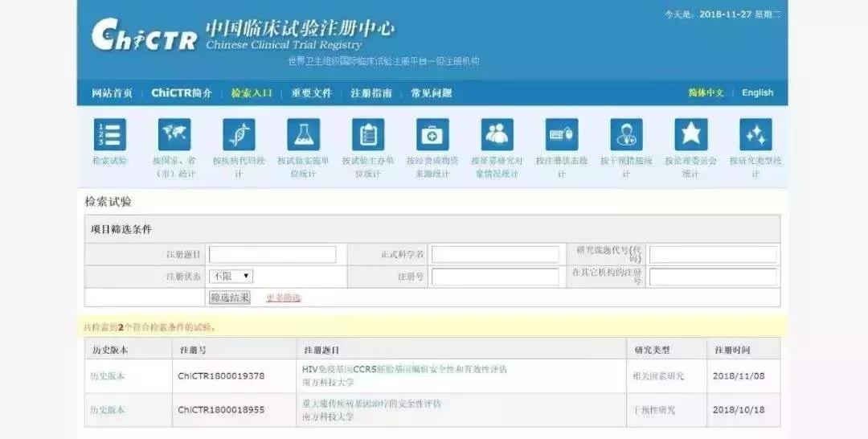Image resolution: width=868 pixels, height=439 pixels.
Task: Open the 检索试验 numbered list icon
Action: (x=109, y=134)
